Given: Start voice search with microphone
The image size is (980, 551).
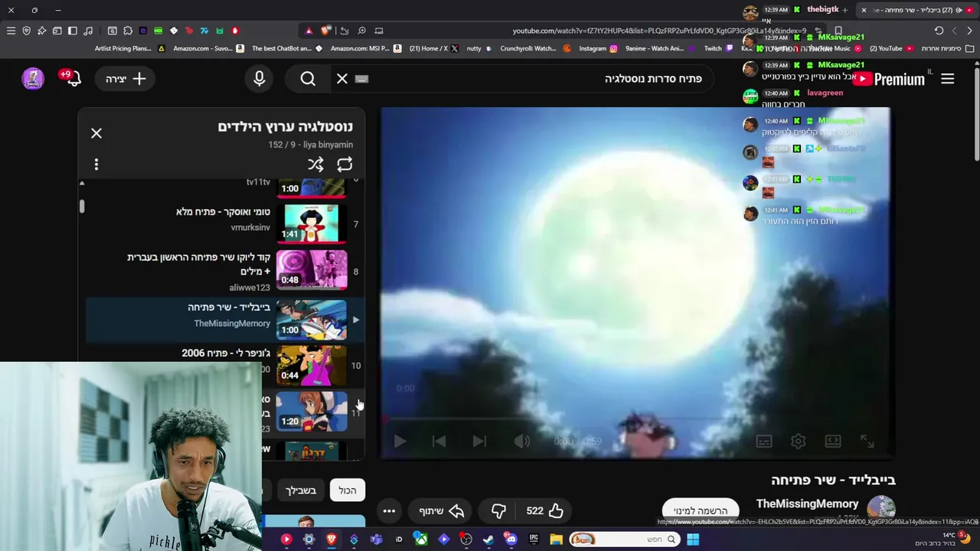Looking at the screenshot, I should click(x=259, y=78).
